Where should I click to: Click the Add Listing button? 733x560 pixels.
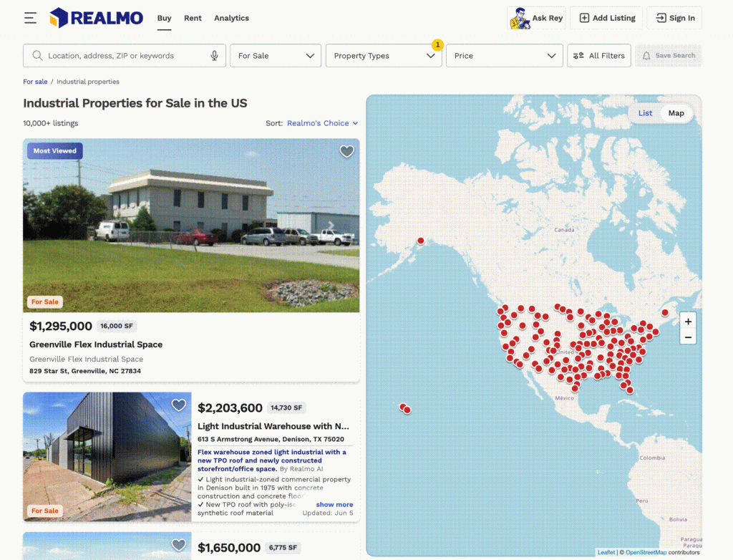coord(607,18)
